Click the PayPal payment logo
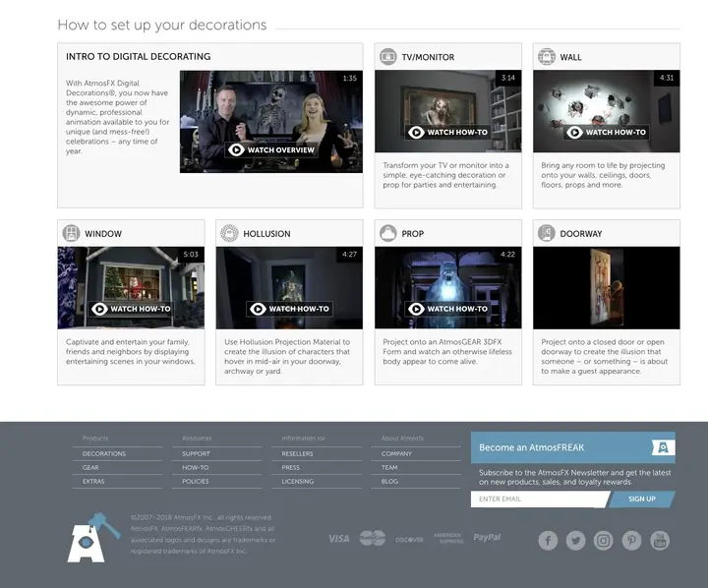This screenshot has width=708, height=588. [487, 537]
